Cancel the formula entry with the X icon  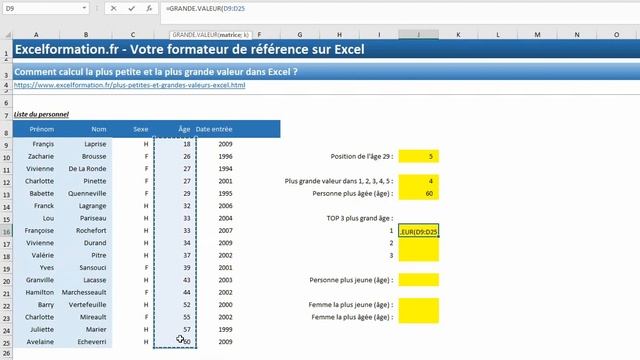point(113,8)
